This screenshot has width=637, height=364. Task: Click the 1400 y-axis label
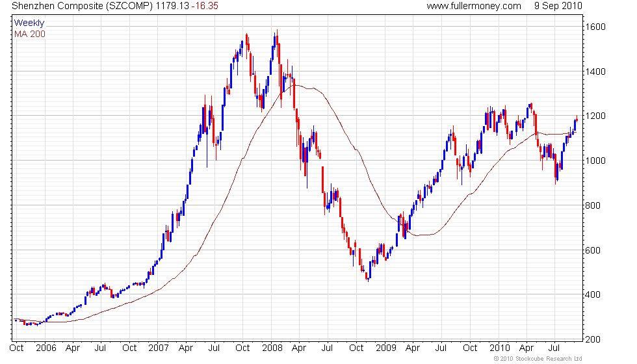pos(595,71)
